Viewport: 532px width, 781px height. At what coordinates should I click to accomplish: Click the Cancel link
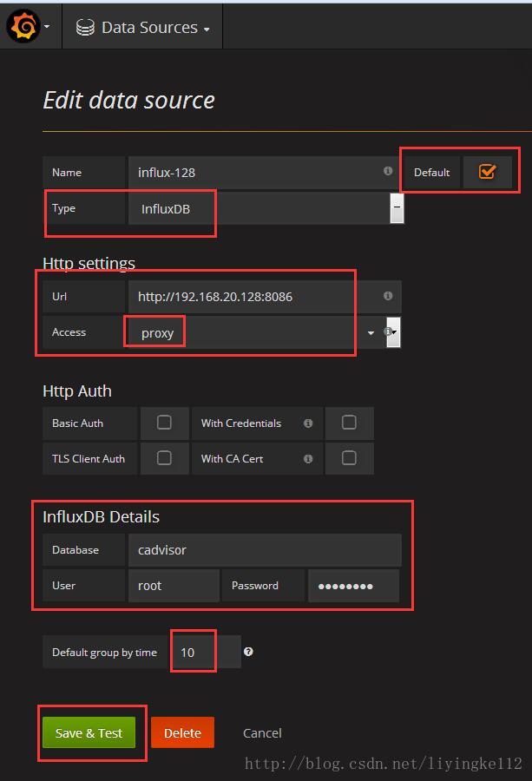(x=262, y=733)
